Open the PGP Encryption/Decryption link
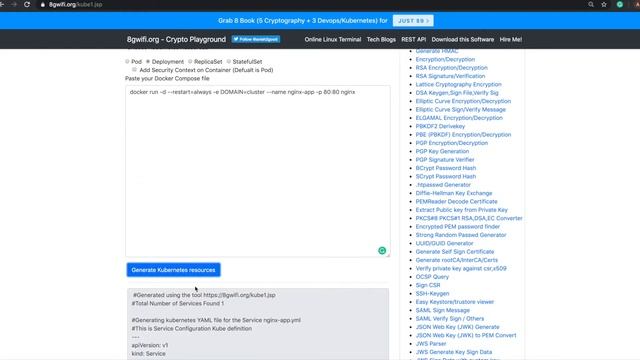The width and height of the screenshot is (640, 360). [x=451, y=143]
